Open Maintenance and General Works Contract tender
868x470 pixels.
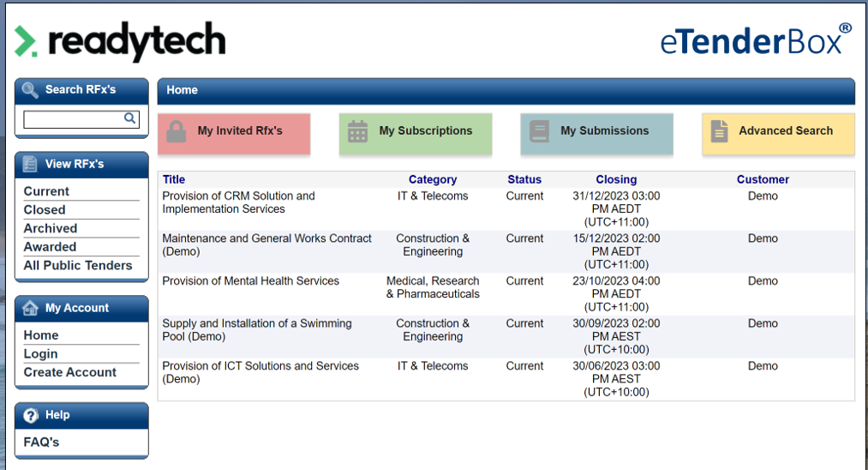point(266,245)
